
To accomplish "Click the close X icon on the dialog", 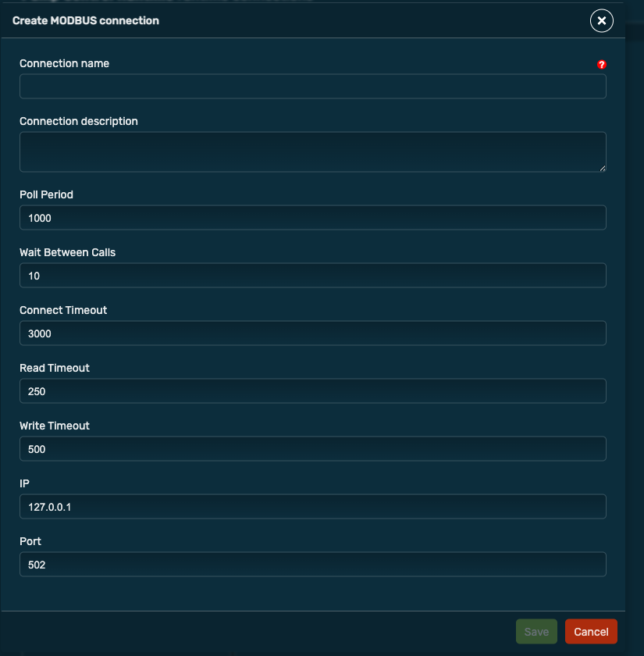I will click(601, 21).
